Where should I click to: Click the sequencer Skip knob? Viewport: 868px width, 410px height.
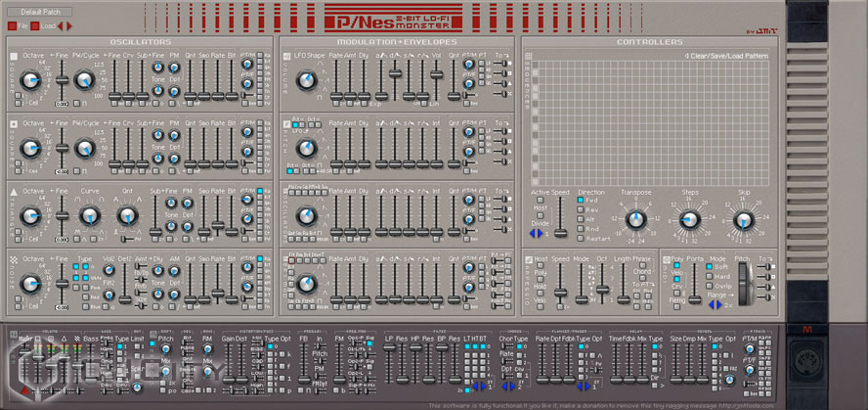(x=744, y=220)
